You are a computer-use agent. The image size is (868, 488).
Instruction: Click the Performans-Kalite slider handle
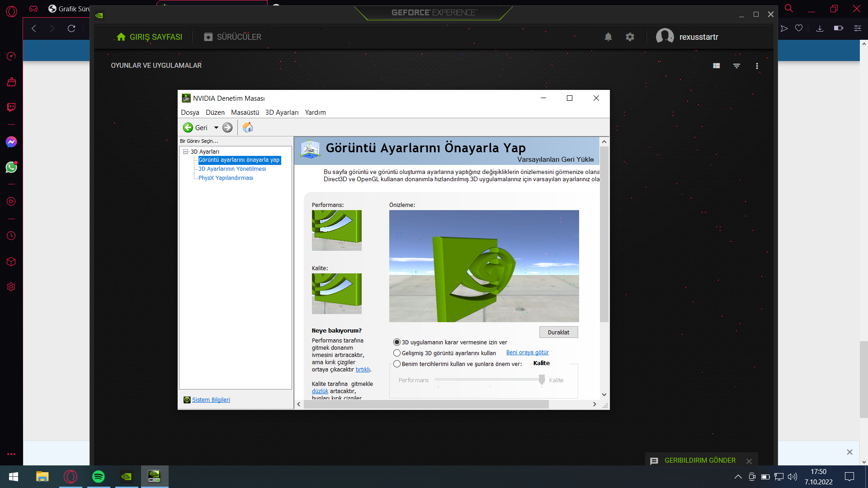(x=542, y=380)
